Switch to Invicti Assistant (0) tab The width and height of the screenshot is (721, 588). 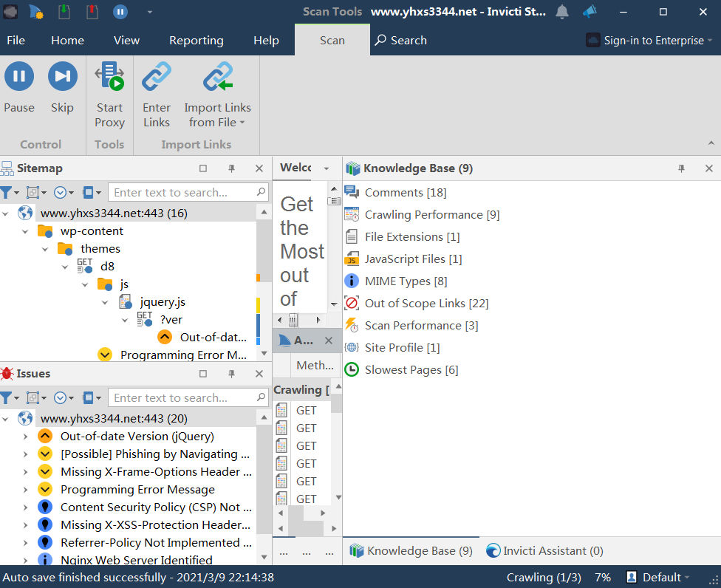[545, 551]
